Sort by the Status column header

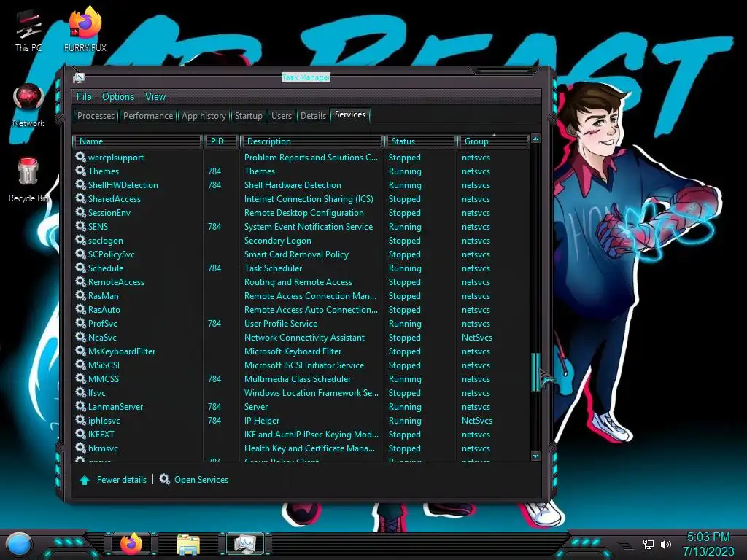(421, 141)
